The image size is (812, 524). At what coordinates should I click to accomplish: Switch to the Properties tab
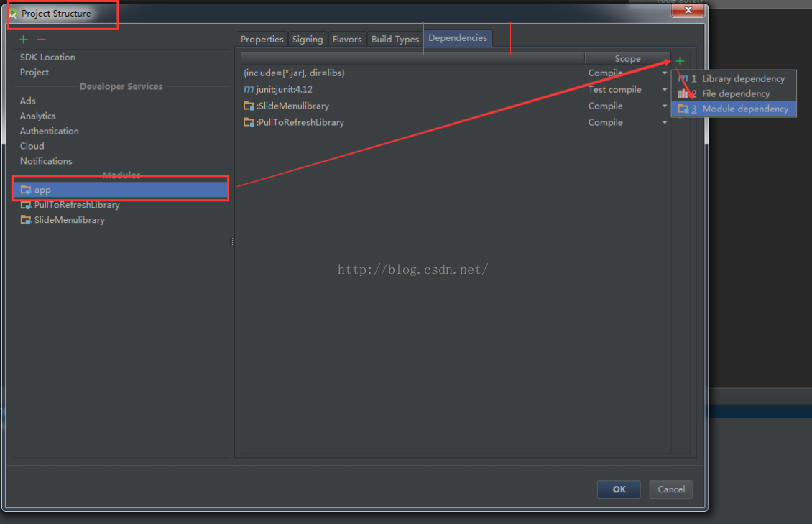(x=262, y=39)
